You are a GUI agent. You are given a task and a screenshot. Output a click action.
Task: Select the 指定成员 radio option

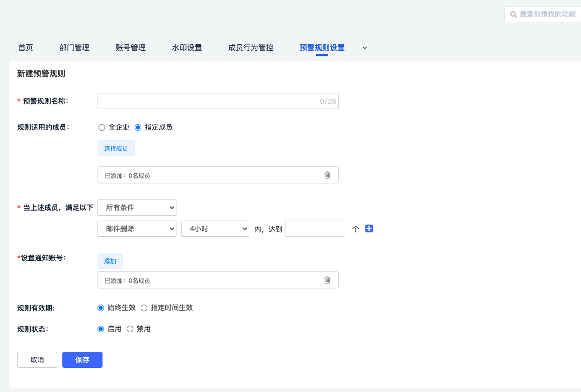point(138,128)
